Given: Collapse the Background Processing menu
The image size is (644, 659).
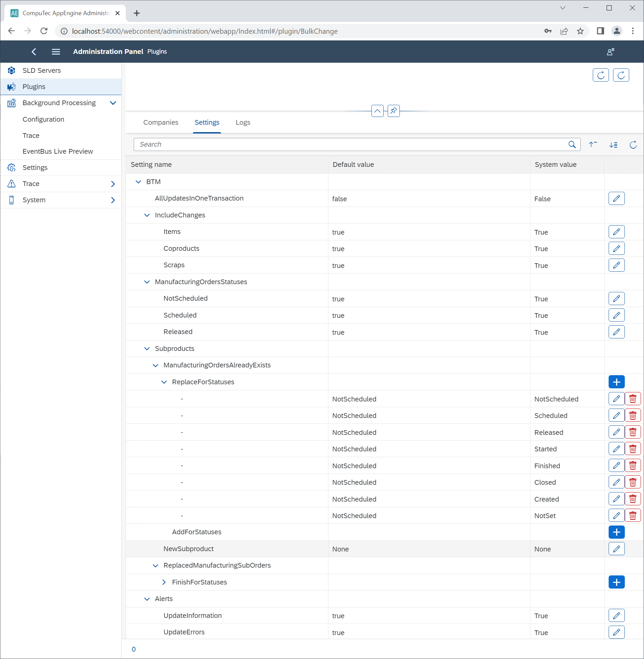Looking at the screenshot, I should pyautogui.click(x=113, y=103).
